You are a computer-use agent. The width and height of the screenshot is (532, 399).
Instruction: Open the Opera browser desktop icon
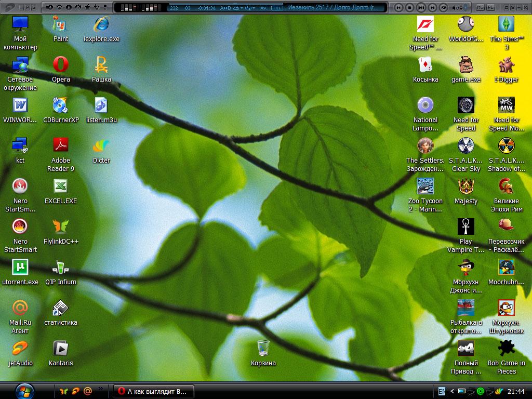pyautogui.click(x=61, y=65)
